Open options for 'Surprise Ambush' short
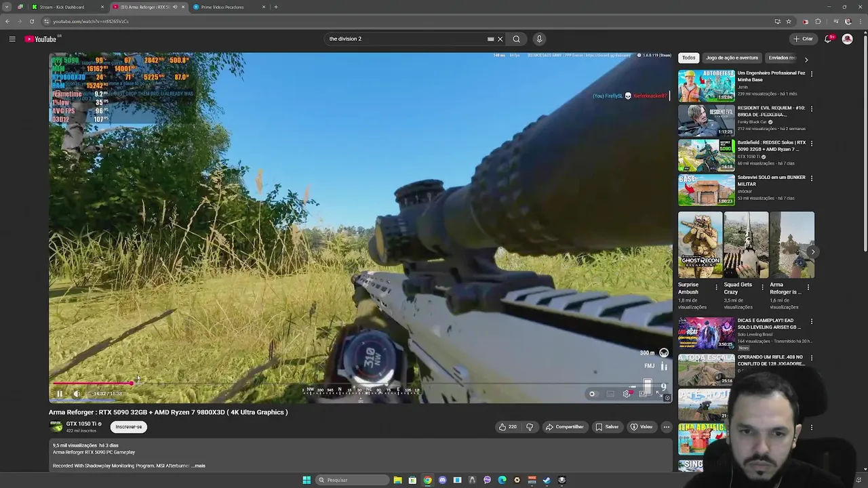Viewport: 868px width, 488px height. pyautogui.click(x=716, y=287)
